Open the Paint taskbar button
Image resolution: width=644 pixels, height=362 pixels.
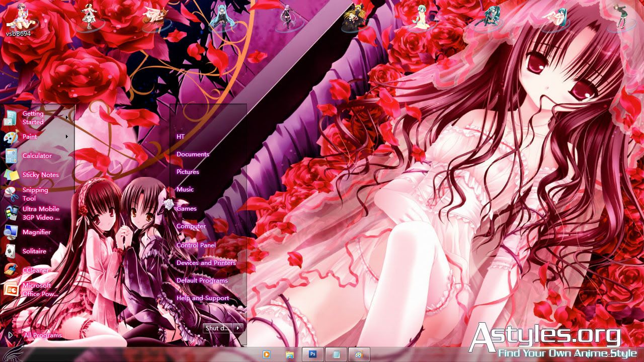point(359,354)
